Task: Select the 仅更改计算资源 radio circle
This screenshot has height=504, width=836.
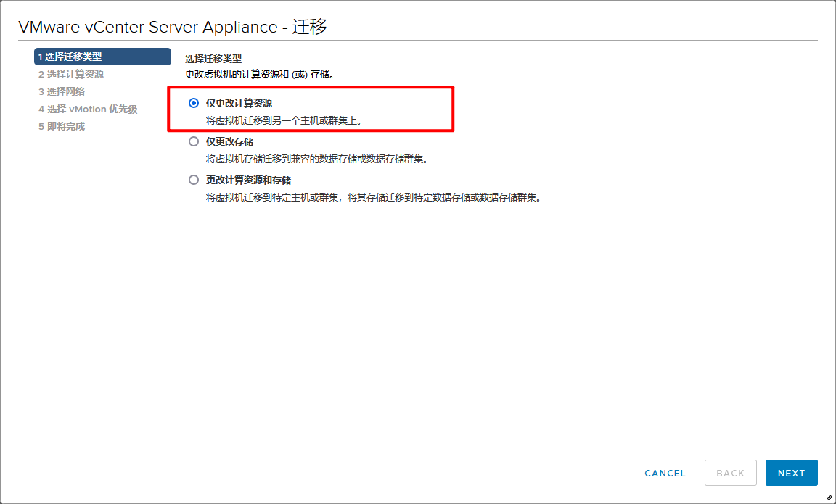Action: point(194,103)
